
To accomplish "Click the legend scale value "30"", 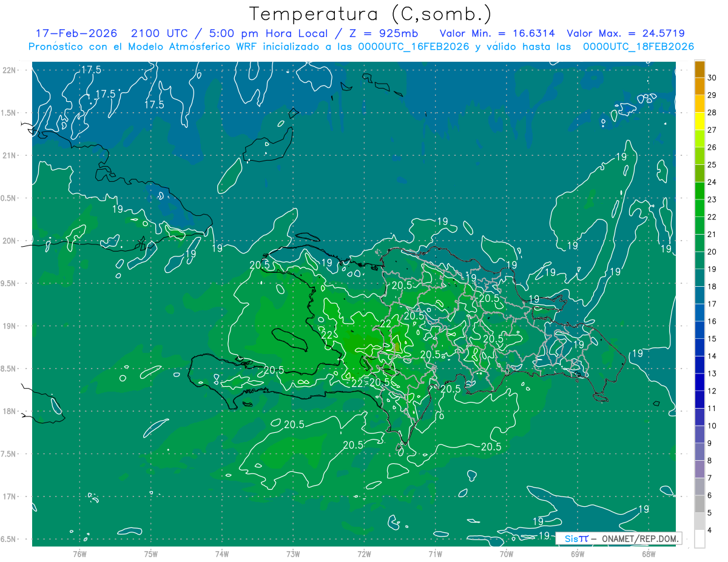I will pyautogui.click(x=712, y=78).
